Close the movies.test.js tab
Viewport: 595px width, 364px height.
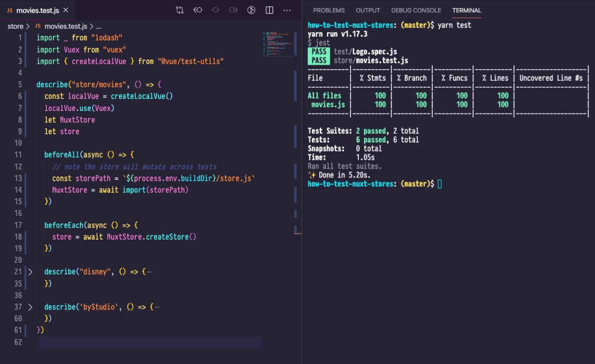(66, 10)
